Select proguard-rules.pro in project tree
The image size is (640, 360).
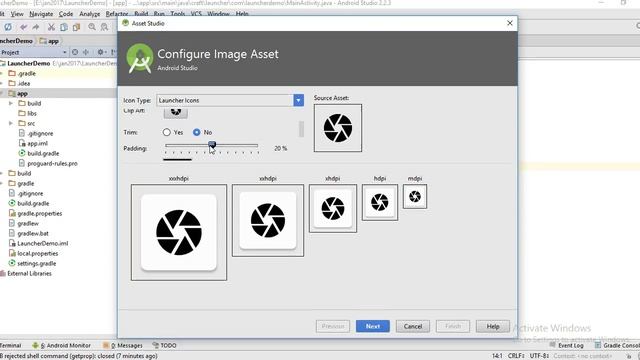pyautogui.click(x=52, y=163)
